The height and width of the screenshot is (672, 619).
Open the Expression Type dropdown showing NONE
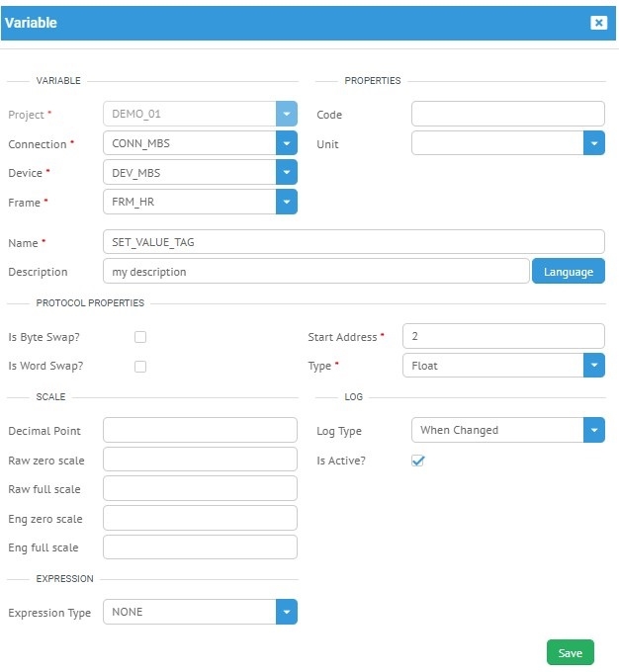tap(287, 613)
